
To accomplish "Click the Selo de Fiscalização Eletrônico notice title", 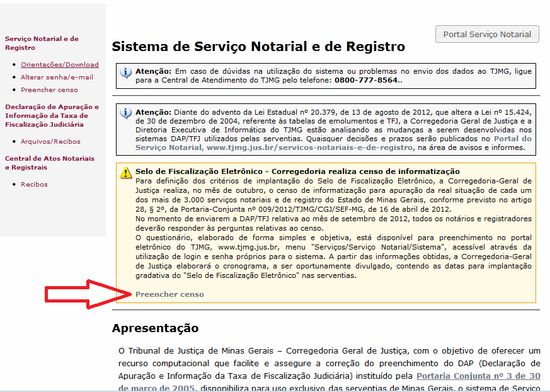I will [297, 171].
